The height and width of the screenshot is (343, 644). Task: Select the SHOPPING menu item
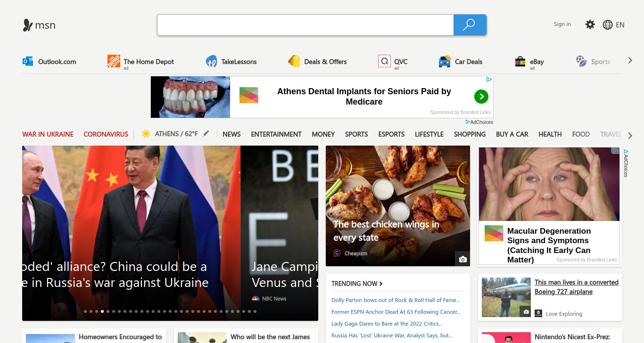pyautogui.click(x=470, y=134)
